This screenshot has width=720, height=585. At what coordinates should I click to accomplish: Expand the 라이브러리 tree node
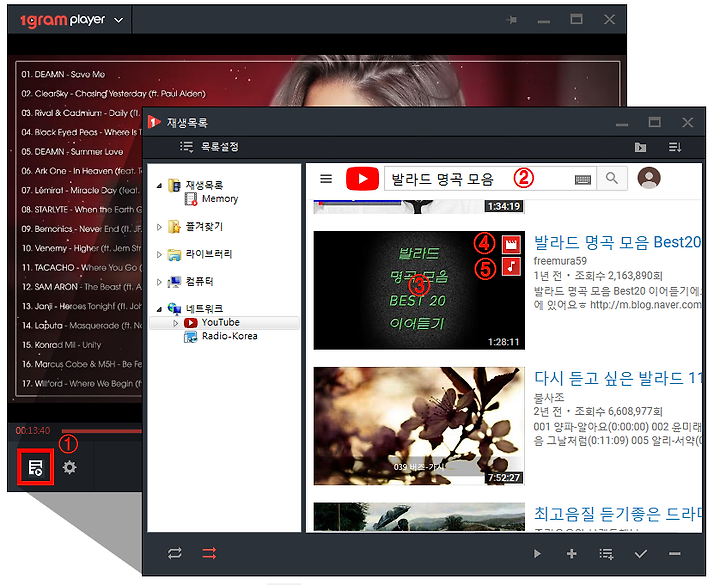pos(159,254)
